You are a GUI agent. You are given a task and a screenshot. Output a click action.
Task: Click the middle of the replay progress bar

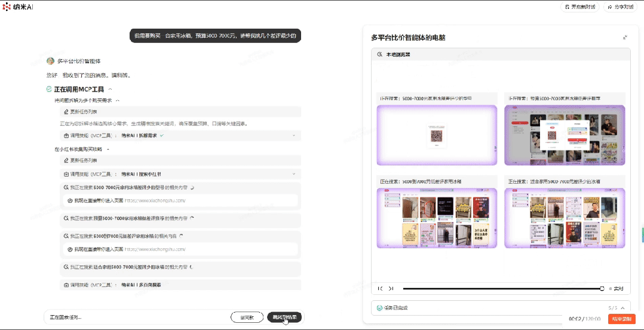[x=503, y=289]
